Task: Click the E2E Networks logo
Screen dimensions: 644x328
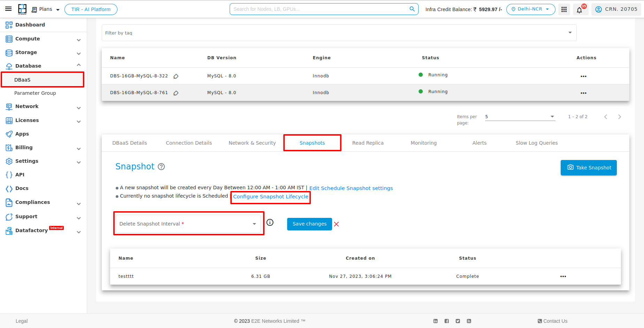Action: (22, 9)
